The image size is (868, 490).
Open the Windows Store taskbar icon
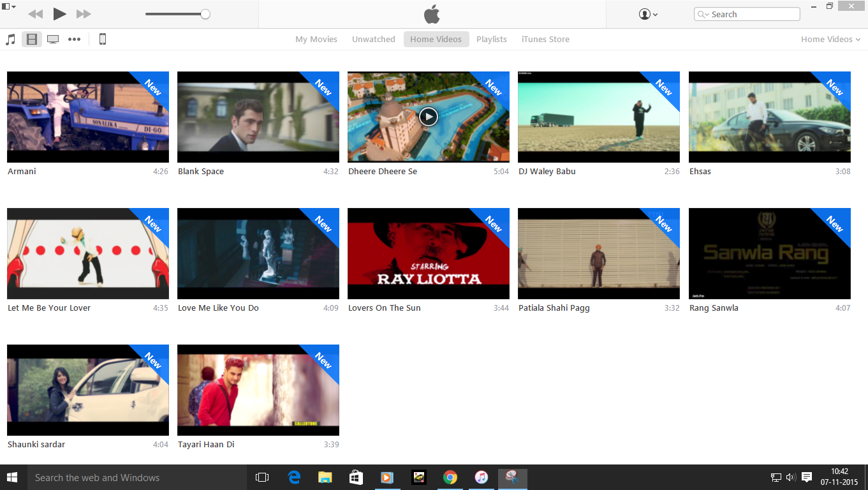pos(356,477)
